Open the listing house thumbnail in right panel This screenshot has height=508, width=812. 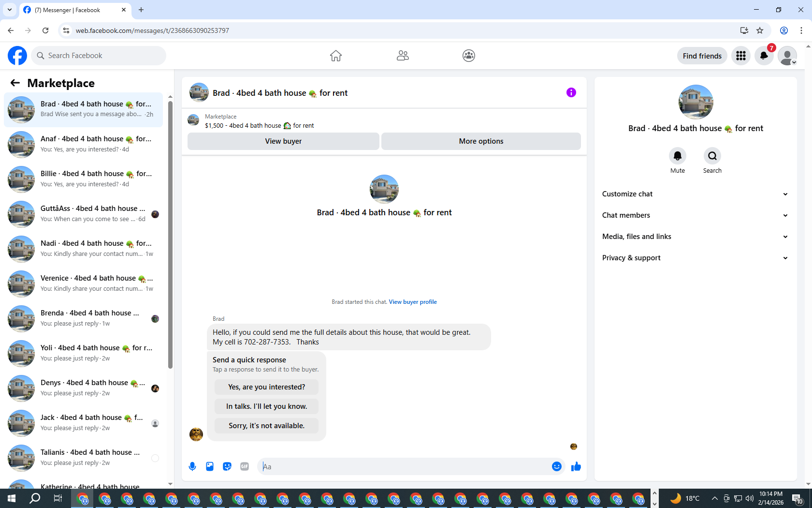tap(696, 102)
